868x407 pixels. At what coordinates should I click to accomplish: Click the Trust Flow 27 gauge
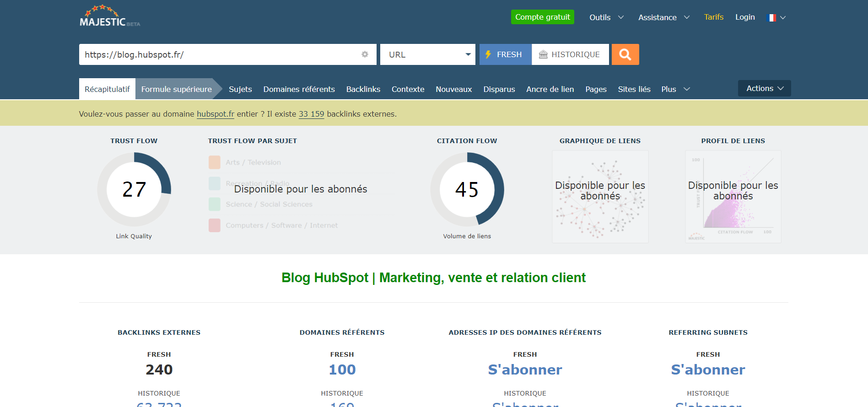[134, 189]
